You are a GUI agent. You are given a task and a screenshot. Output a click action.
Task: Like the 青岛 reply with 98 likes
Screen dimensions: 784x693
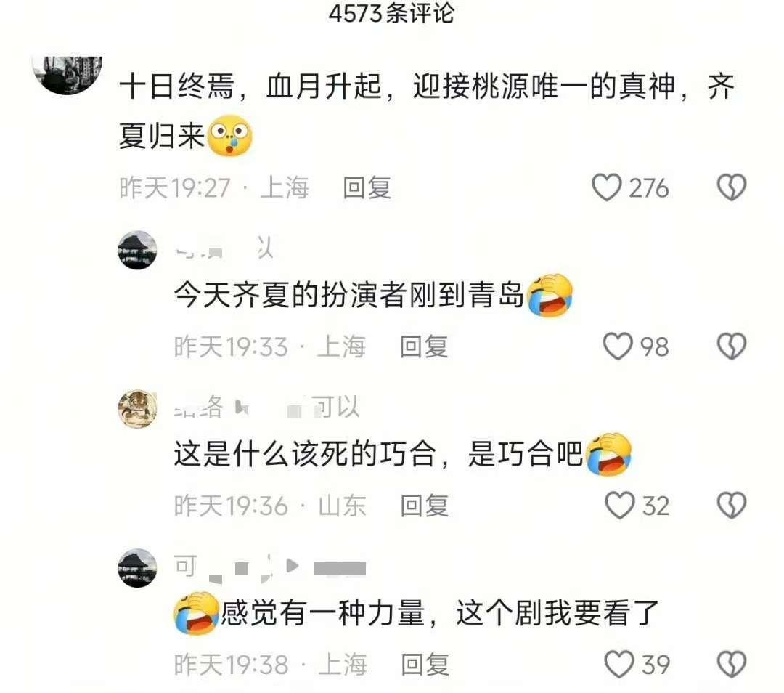coord(618,346)
